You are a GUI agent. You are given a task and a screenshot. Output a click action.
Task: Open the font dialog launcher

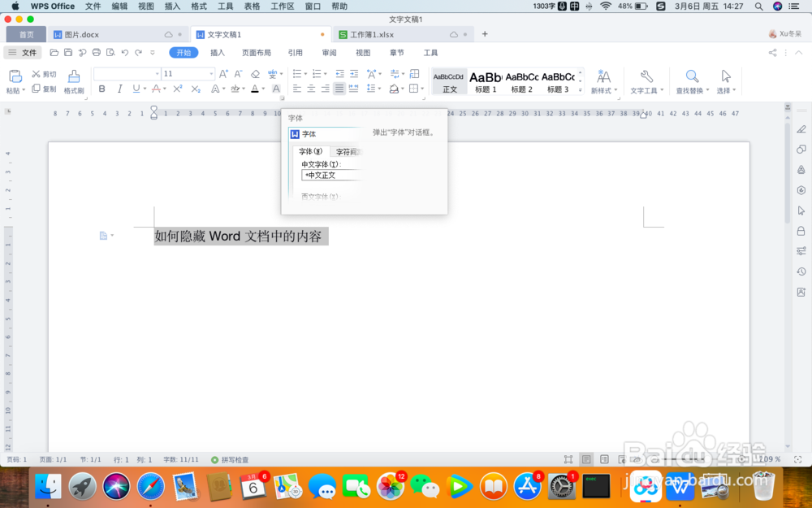point(283,98)
